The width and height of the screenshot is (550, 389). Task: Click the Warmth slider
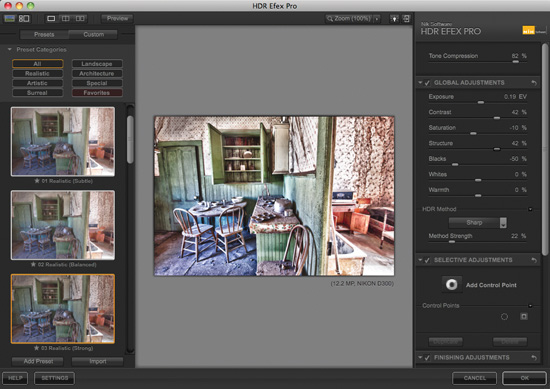pyautogui.click(x=477, y=195)
